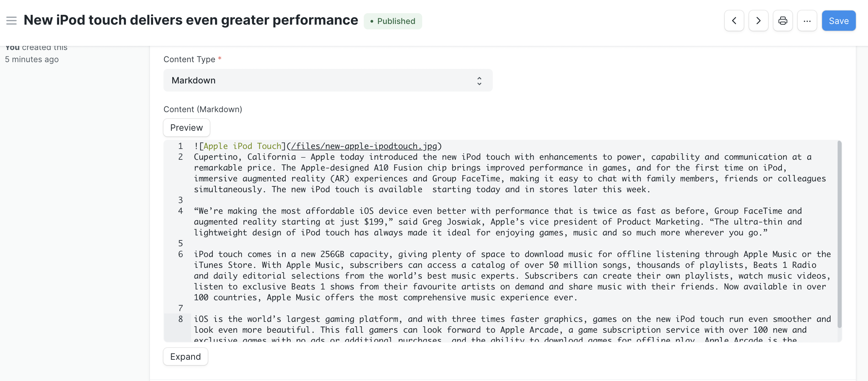Print the current record

(783, 21)
